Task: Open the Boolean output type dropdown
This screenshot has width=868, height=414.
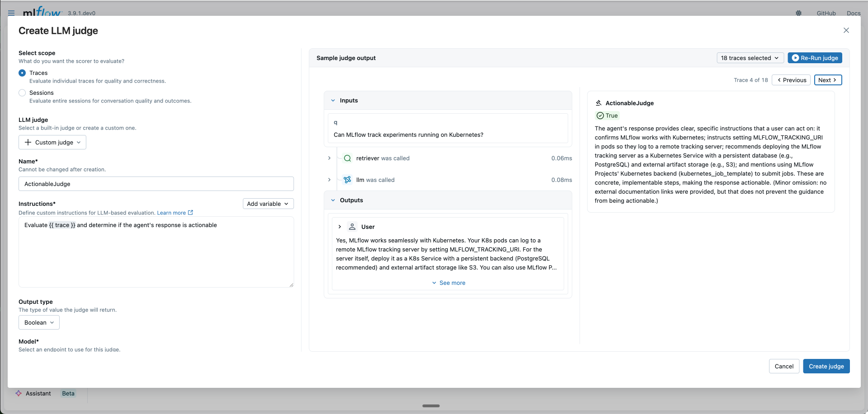Action: [x=39, y=323]
